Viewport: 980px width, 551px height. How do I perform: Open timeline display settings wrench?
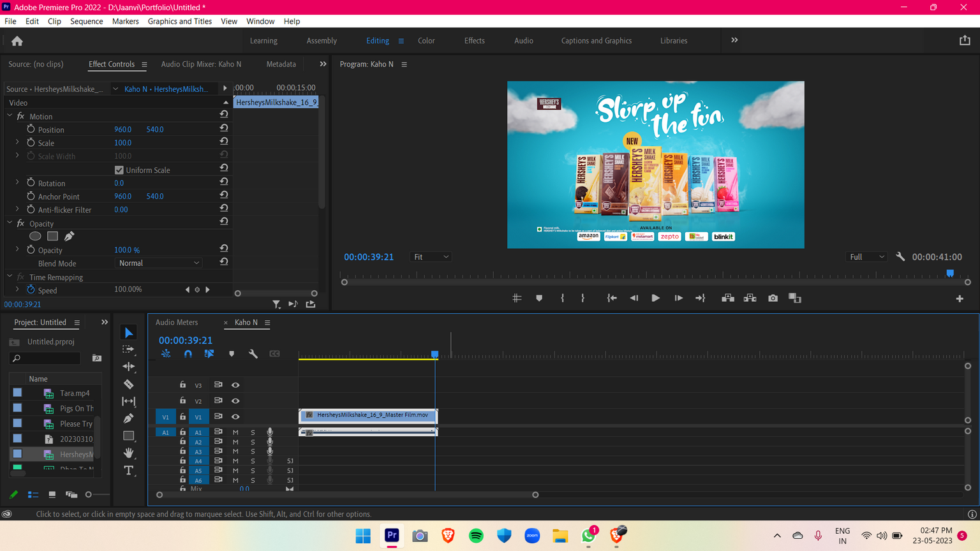coord(253,353)
